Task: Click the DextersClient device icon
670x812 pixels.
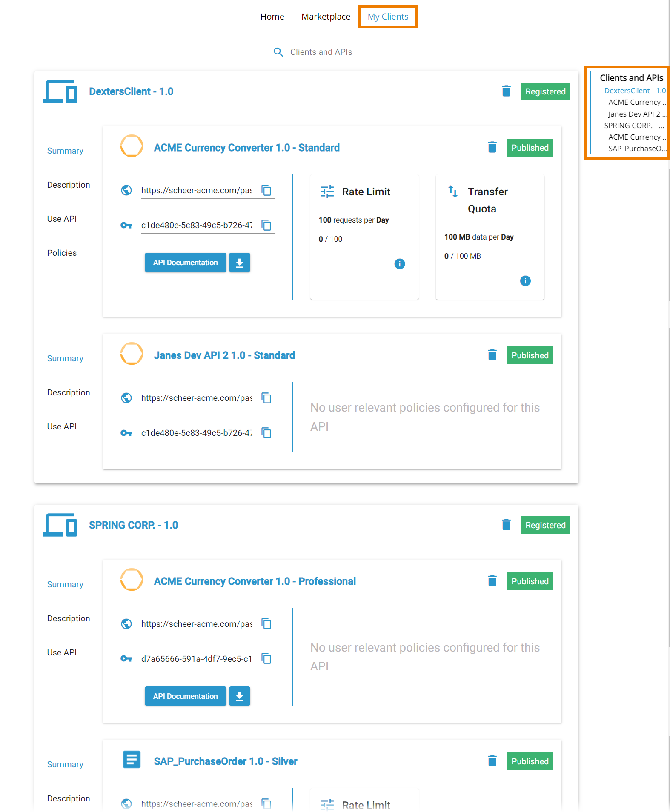Action: pyautogui.click(x=60, y=91)
